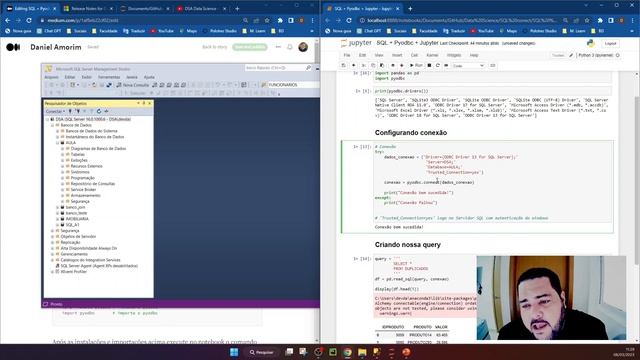
Task: Expand the IMOBILIARIA database node
Action: point(58,219)
